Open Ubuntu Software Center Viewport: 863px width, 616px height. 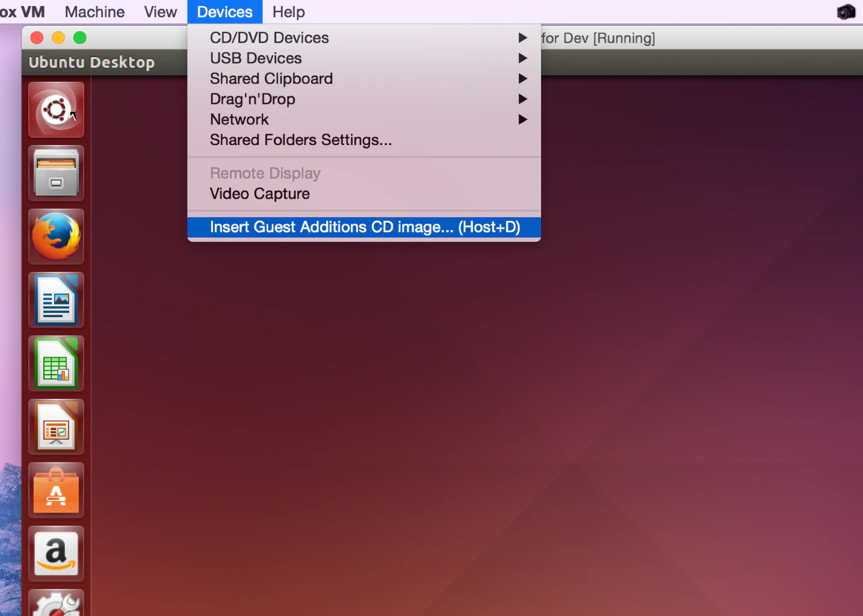point(56,490)
